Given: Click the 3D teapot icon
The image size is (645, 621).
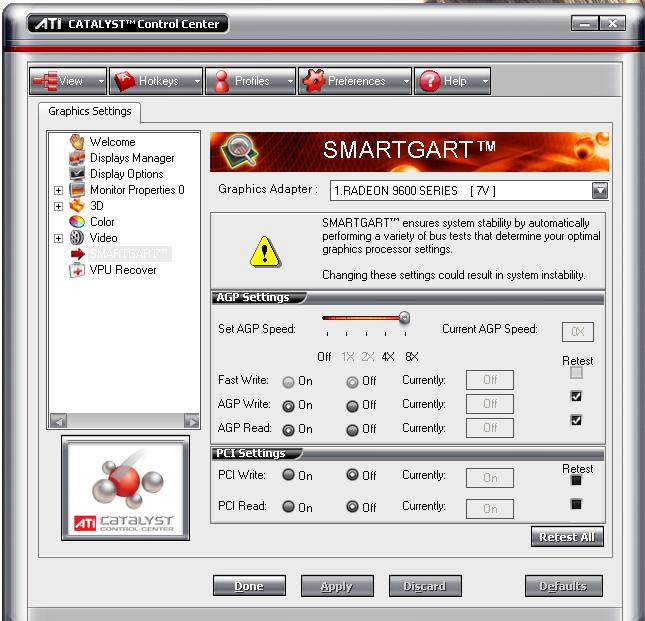Looking at the screenshot, I should [77, 206].
